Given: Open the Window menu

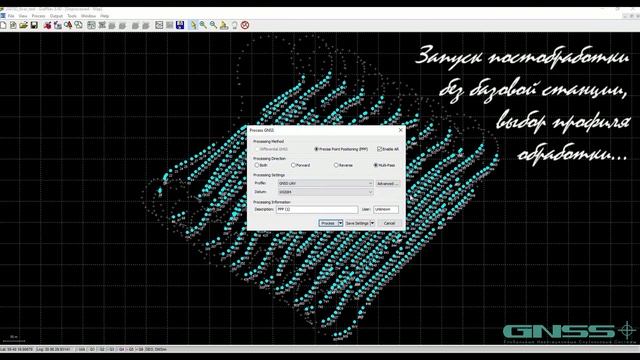Looking at the screenshot, I should coord(88,16).
